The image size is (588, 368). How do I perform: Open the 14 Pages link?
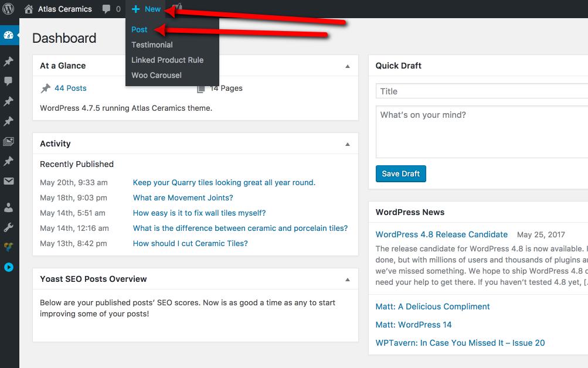[226, 88]
